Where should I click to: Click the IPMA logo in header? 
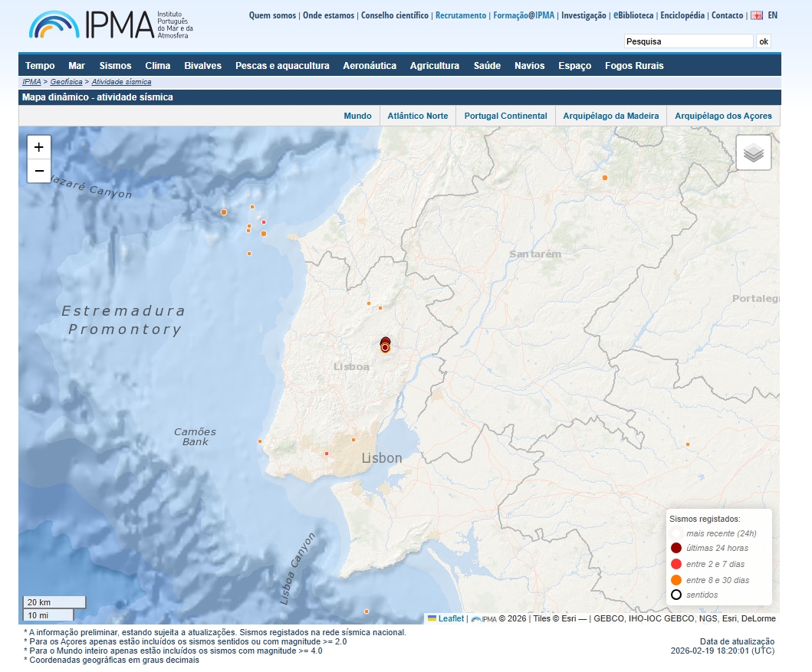[111, 25]
